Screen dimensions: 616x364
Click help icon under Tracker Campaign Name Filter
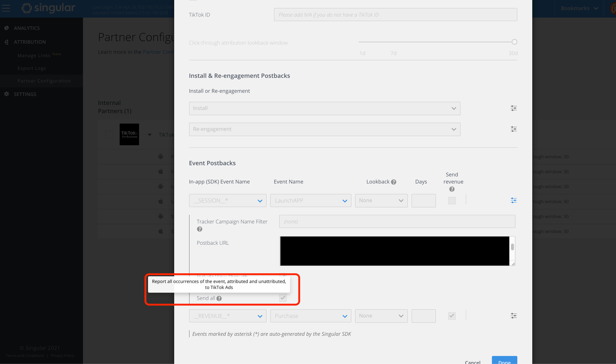point(200,229)
